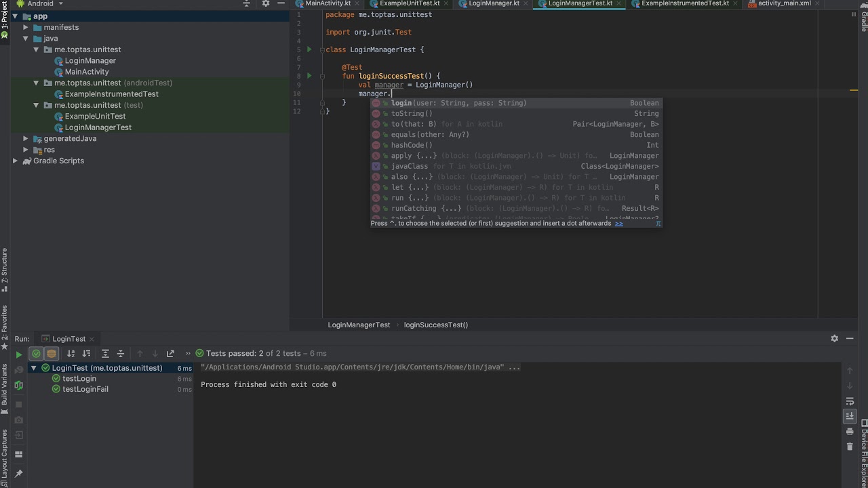Image resolution: width=868 pixels, height=488 pixels.
Task: Close the LoginTest run tab
Action: (x=92, y=339)
